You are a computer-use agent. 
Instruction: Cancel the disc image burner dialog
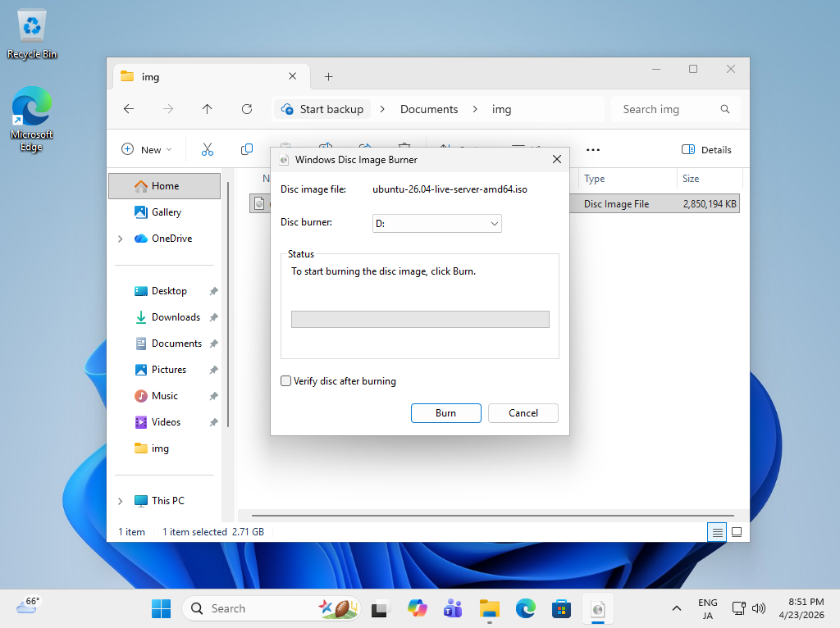(x=523, y=413)
